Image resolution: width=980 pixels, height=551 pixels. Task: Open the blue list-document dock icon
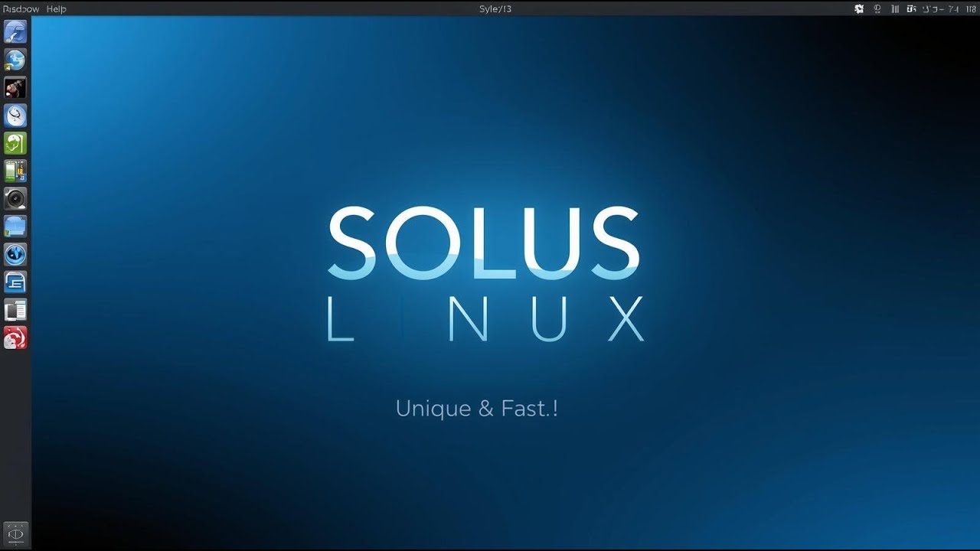tap(15, 282)
